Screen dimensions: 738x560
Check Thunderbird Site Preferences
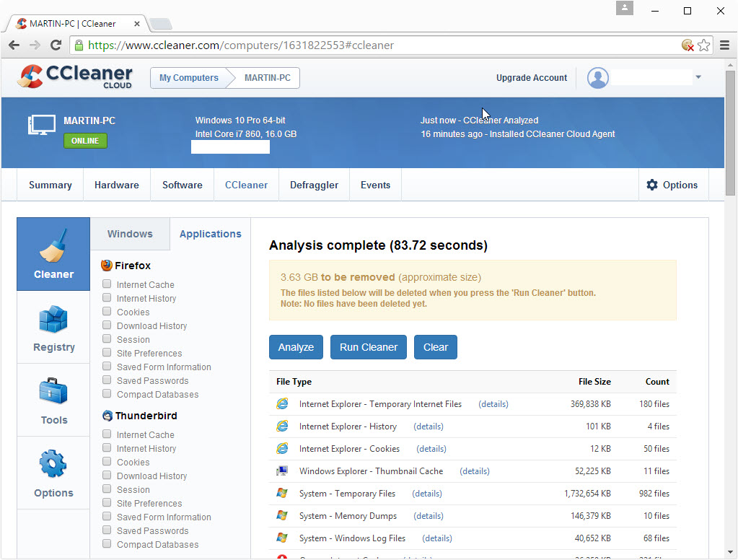(107, 502)
